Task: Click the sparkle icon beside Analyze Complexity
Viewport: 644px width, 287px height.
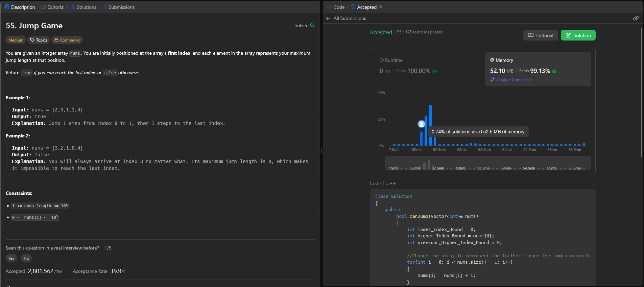Action: point(493,80)
